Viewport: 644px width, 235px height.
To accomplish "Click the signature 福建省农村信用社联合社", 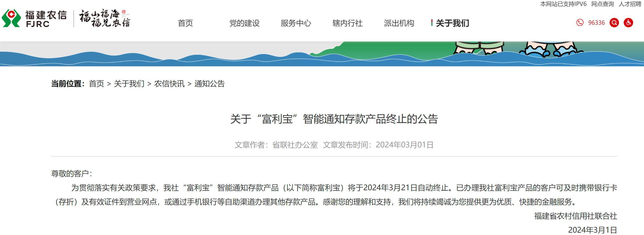I will 576,216.
